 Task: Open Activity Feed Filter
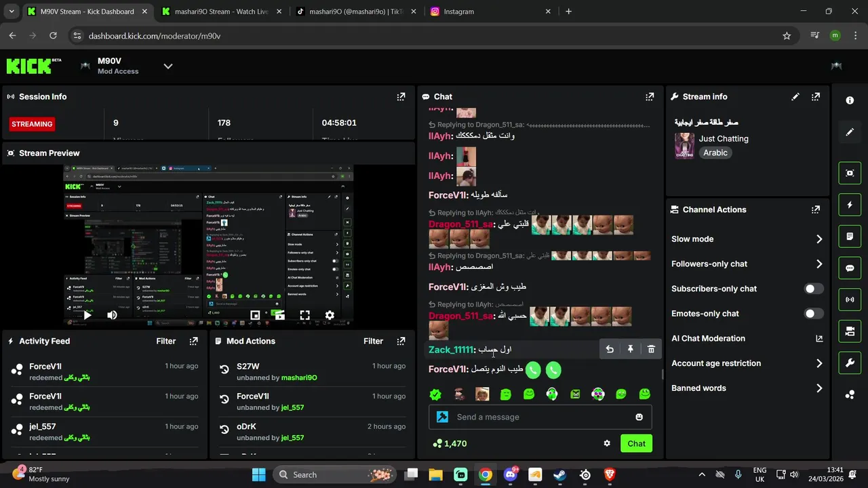click(166, 341)
